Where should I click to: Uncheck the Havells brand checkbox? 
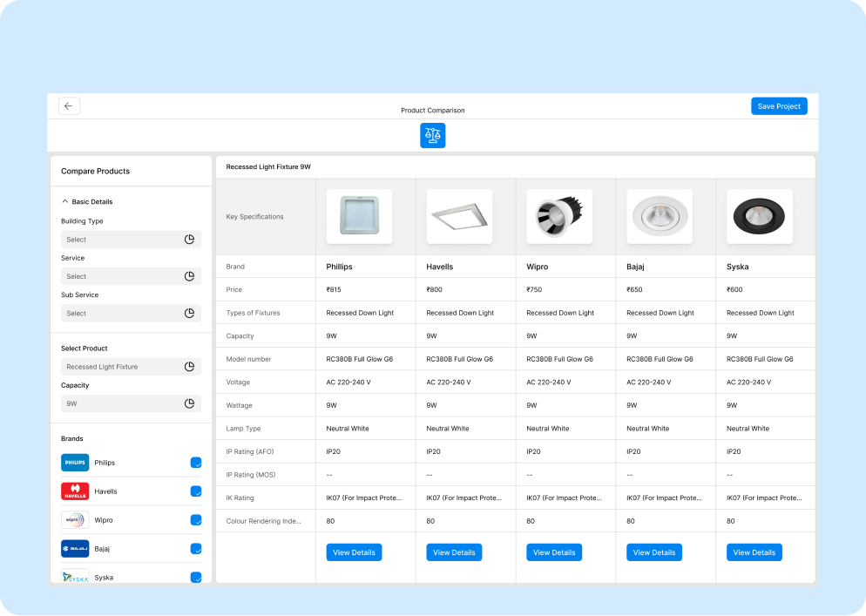(196, 491)
